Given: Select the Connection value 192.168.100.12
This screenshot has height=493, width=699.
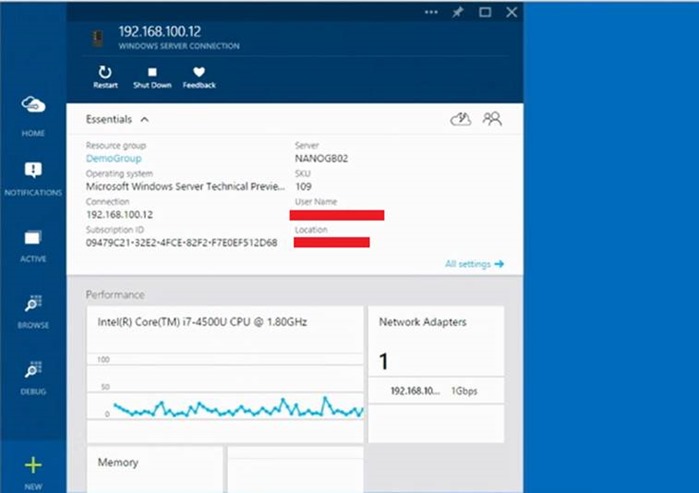Looking at the screenshot, I should (119, 214).
